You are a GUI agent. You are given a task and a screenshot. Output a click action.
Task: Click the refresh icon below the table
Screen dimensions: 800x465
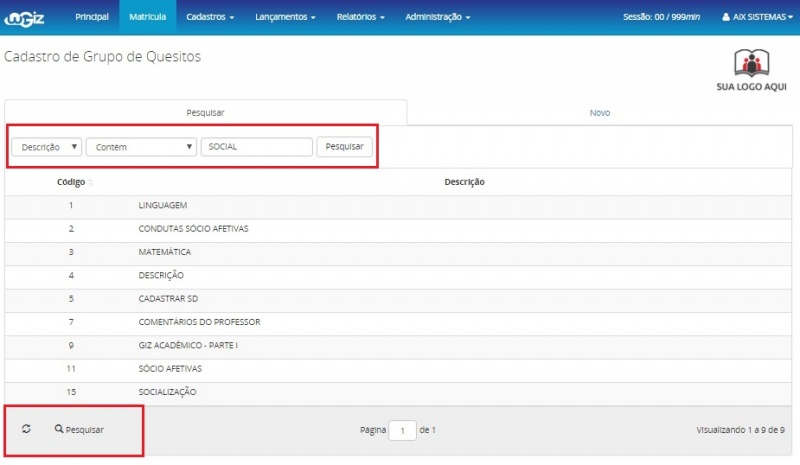[x=26, y=429]
